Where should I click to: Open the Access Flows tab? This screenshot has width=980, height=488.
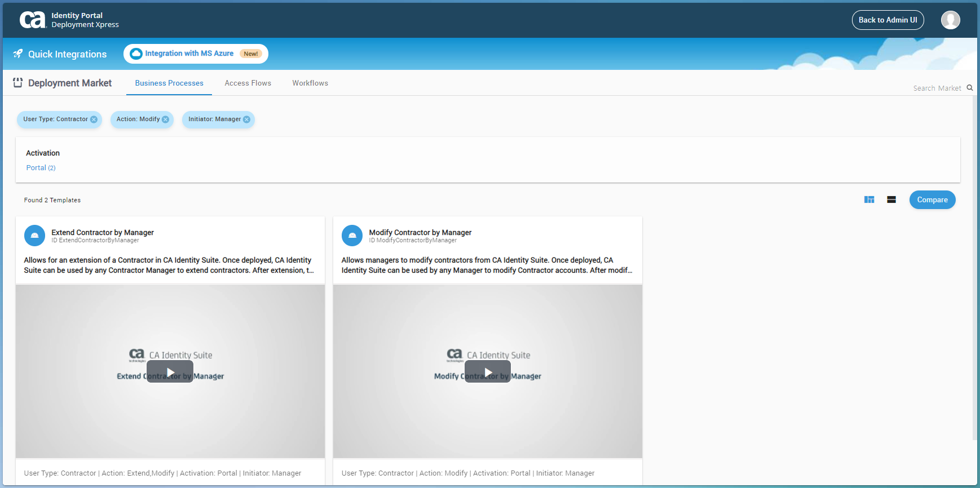pos(248,83)
